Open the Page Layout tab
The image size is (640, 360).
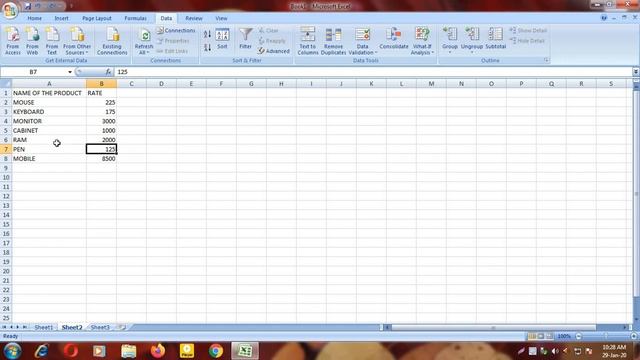pos(97,18)
